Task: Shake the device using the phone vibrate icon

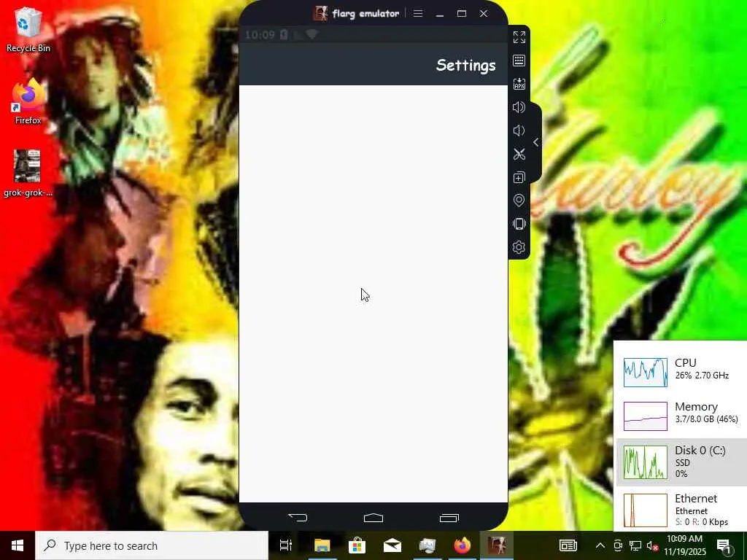Action: [519, 224]
